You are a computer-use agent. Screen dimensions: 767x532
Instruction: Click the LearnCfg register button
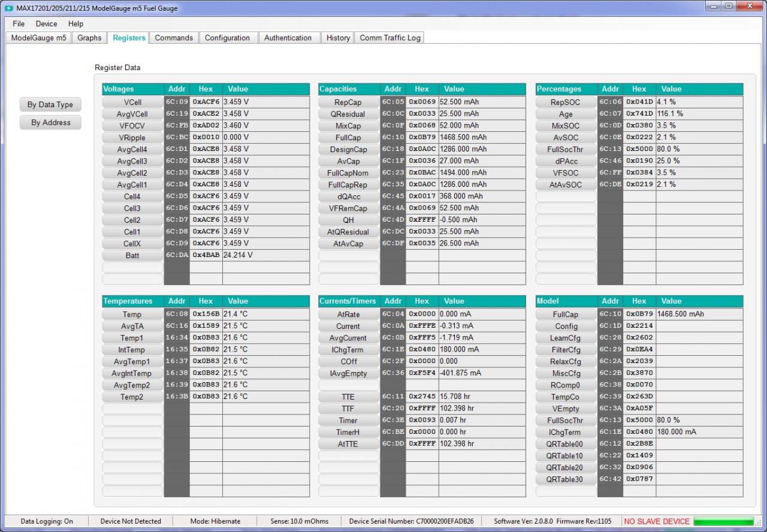tap(566, 338)
